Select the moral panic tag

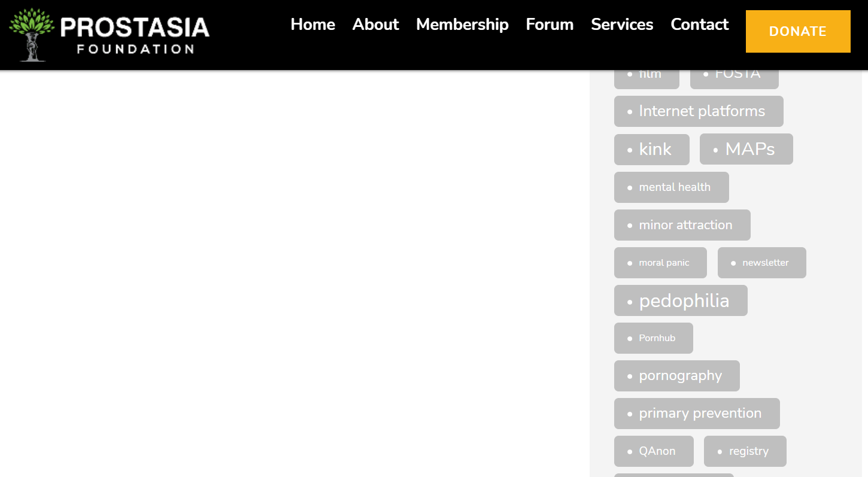click(x=660, y=263)
